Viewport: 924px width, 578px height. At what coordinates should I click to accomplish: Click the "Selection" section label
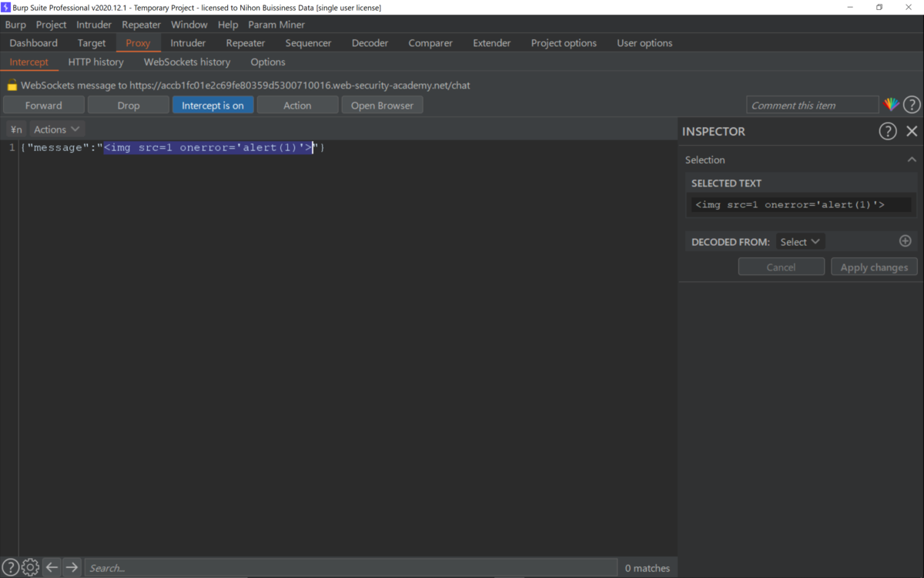tap(705, 160)
